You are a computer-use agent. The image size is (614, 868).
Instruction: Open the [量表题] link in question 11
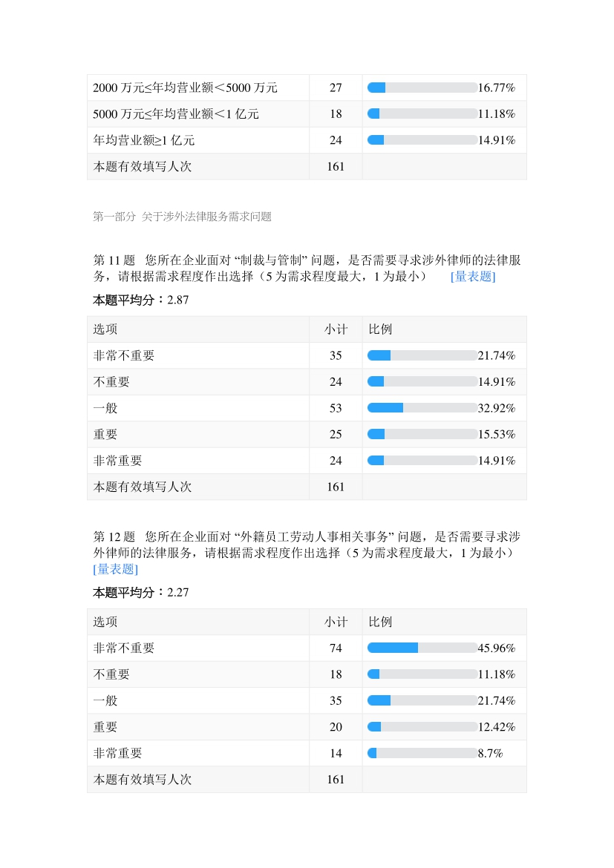[x=473, y=277]
